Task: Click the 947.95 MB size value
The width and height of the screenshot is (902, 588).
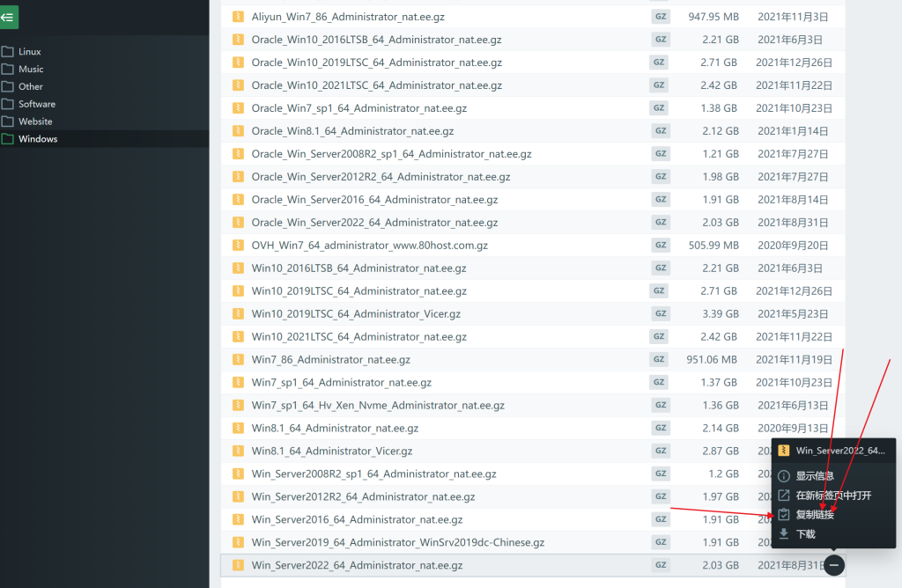Action: (713, 17)
